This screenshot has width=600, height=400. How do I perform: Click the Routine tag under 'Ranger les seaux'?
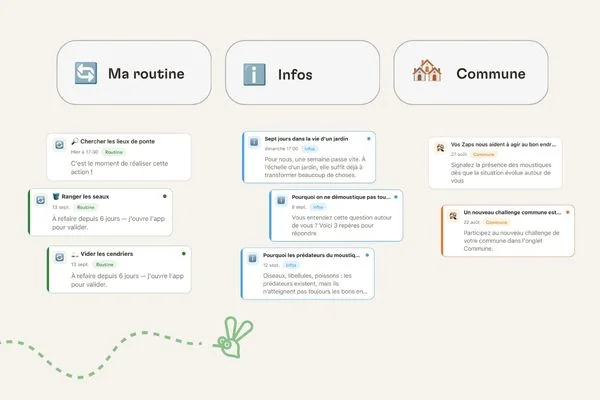click(x=86, y=207)
